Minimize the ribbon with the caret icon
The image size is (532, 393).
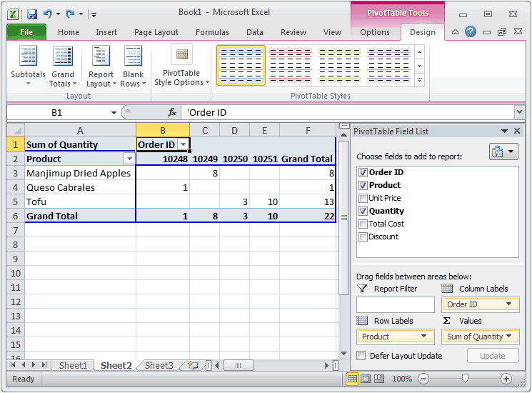click(455, 32)
